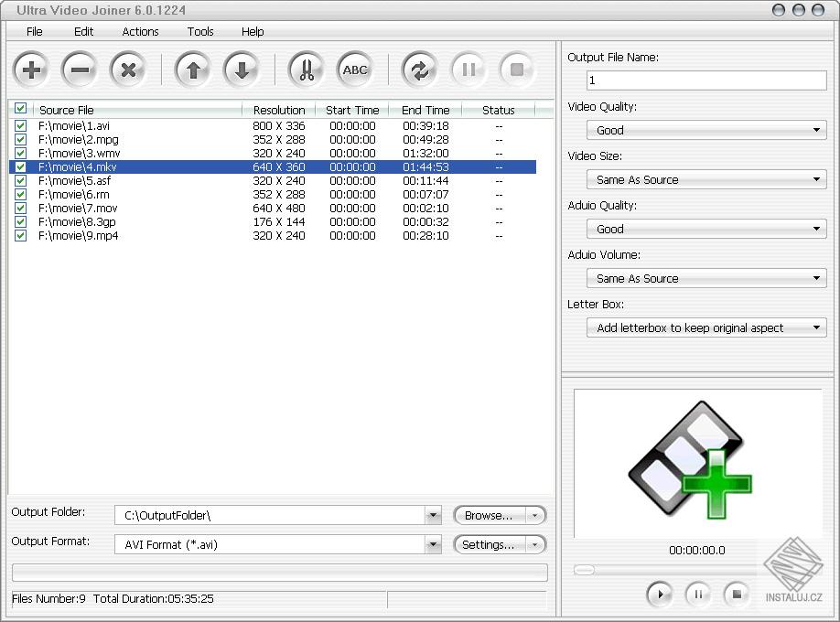The width and height of the screenshot is (840, 622).
Task: Click the preview seek slider handle
Action: 584,570
